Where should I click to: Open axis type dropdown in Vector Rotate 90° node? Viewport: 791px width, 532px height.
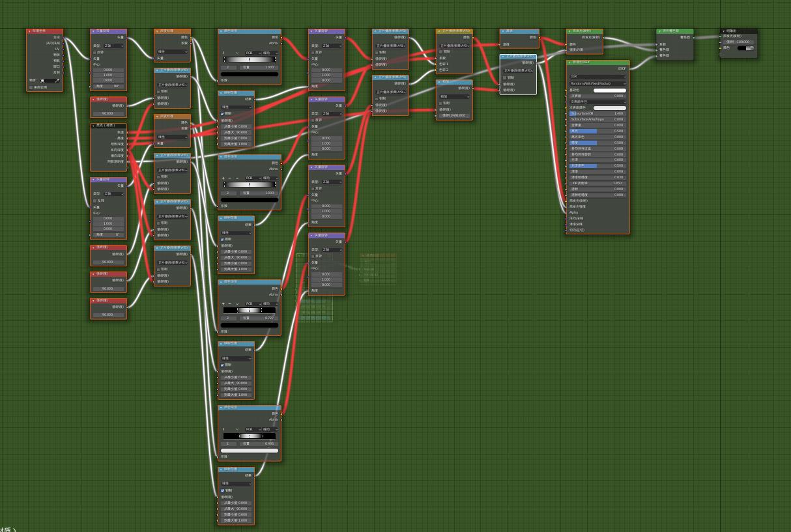(x=115, y=46)
